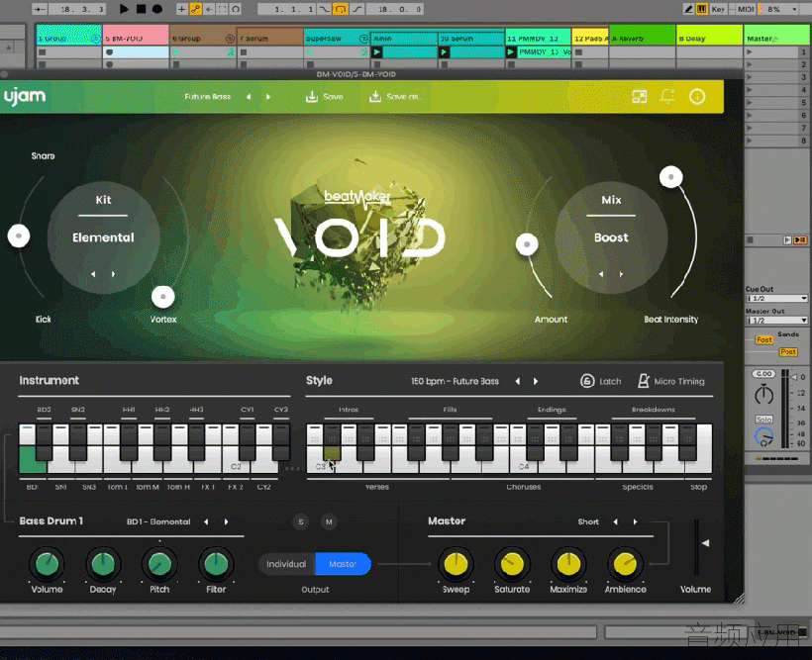Image resolution: width=812 pixels, height=660 pixels.
Task: Select next plugin preset arrow
Action: (x=268, y=97)
